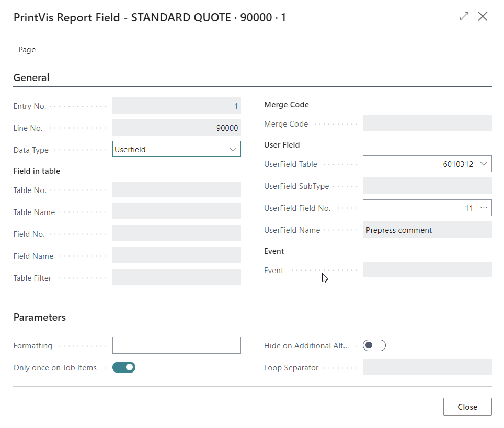Select the Loop Separator field
This screenshot has height=428, width=504.
pyautogui.click(x=427, y=367)
